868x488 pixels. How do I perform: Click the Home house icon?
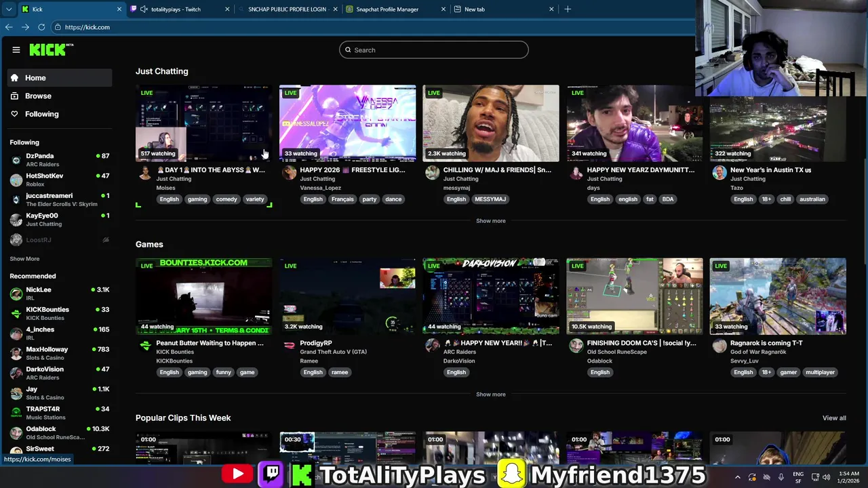14,78
